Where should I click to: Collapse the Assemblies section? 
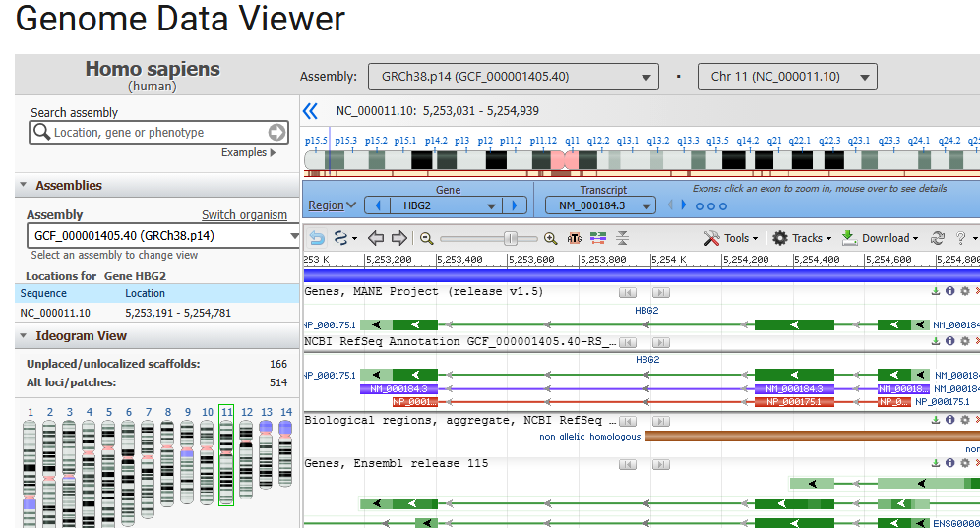(24, 185)
